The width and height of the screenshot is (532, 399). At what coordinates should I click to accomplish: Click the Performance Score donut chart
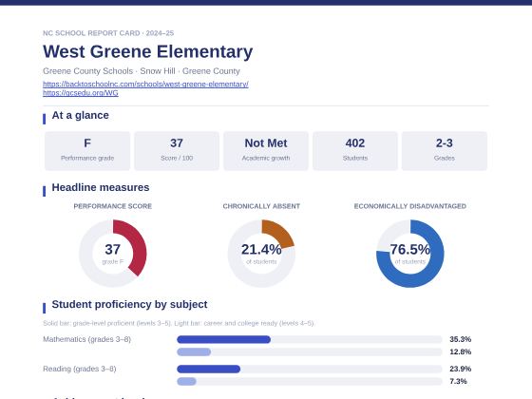tap(113, 254)
